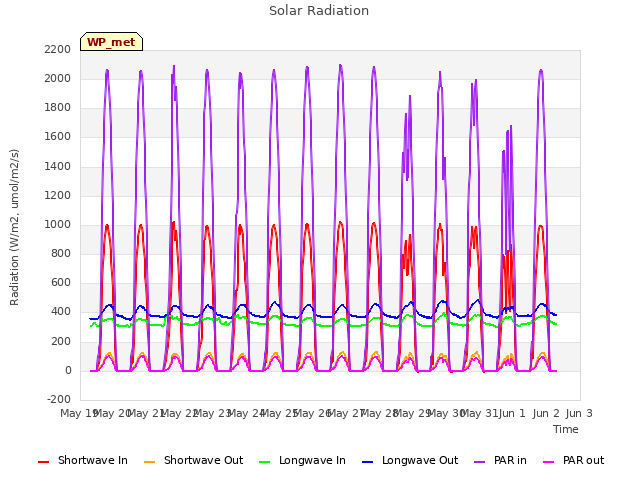Click the PAR in peak on Jun 2
Viewport: 640px width, 480px height.
[x=541, y=70]
